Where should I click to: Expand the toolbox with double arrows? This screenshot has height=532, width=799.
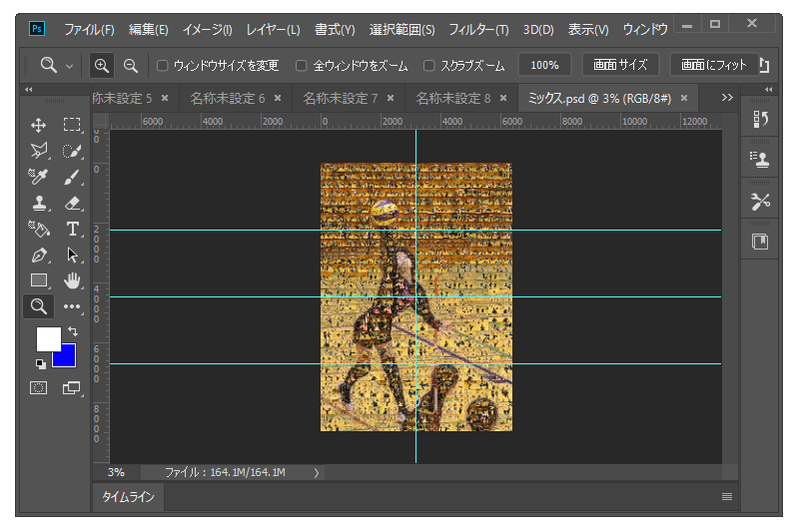point(29,90)
